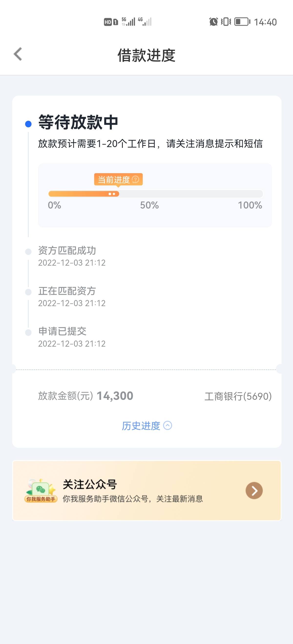
Task: Tap the 工商银行(5690) account text
Action: [238, 396]
